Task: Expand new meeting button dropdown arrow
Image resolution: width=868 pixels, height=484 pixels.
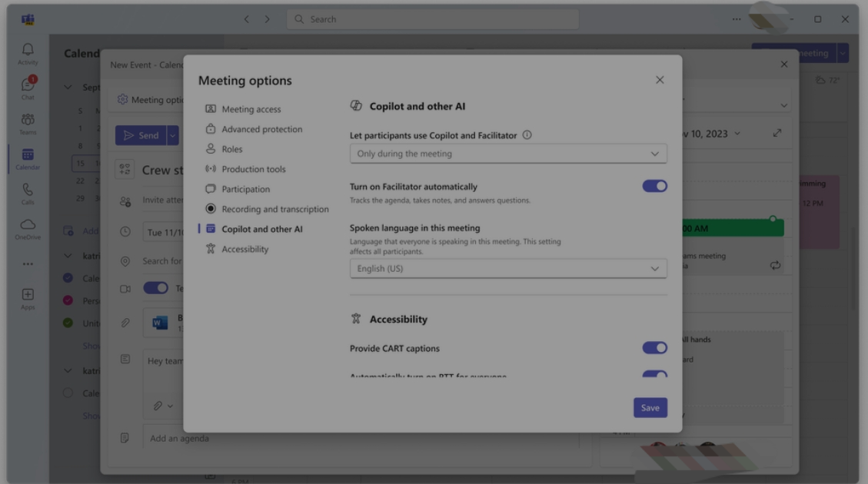Action: tap(843, 54)
